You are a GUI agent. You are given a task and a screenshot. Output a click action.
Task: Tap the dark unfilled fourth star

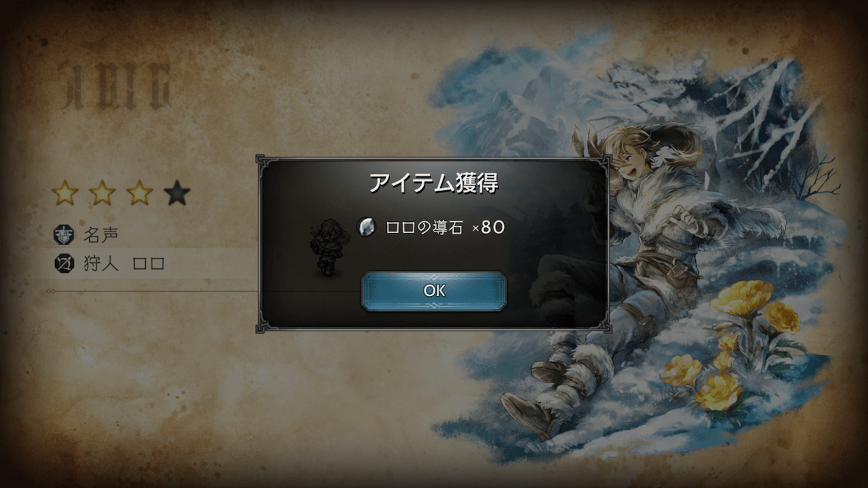pos(177,193)
